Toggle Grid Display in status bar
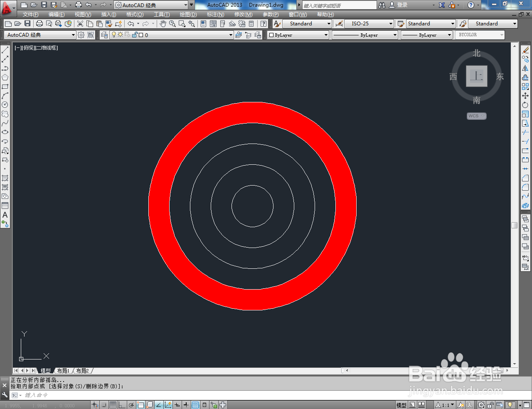The width and height of the screenshot is (532, 409). click(x=113, y=405)
